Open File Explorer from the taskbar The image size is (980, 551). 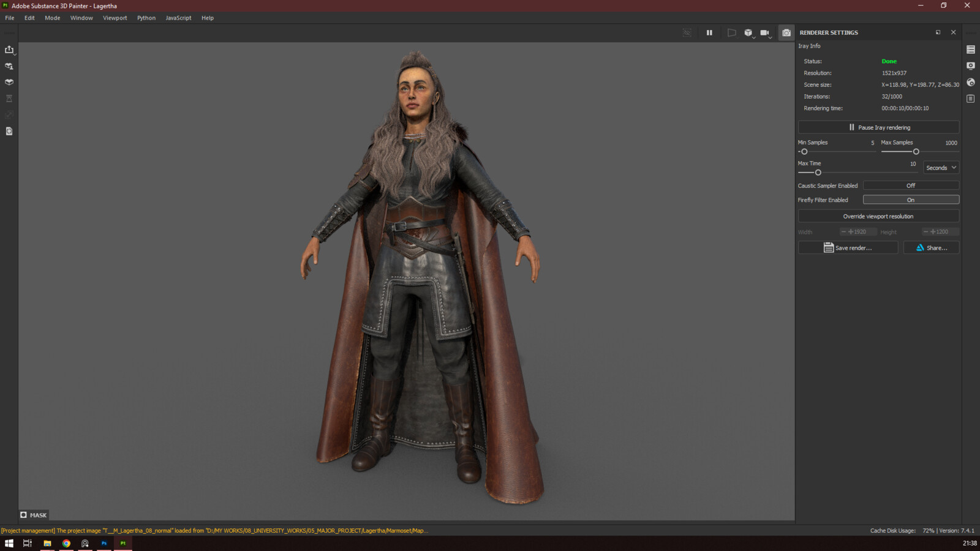click(x=47, y=543)
